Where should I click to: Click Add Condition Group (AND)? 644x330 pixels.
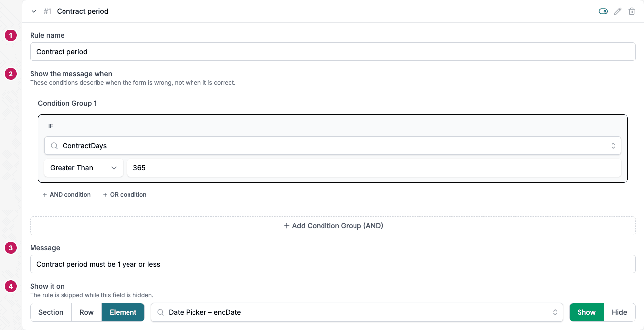[x=333, y=226]
